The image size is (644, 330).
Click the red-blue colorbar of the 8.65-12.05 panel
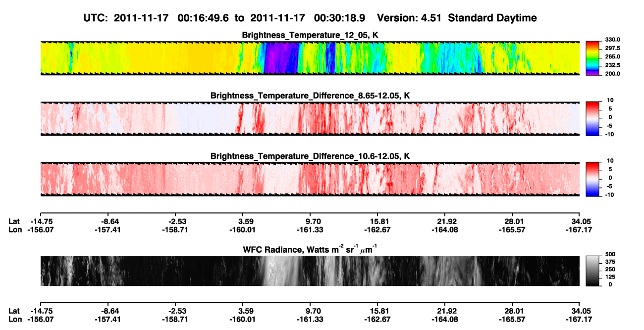coord(592,118)
